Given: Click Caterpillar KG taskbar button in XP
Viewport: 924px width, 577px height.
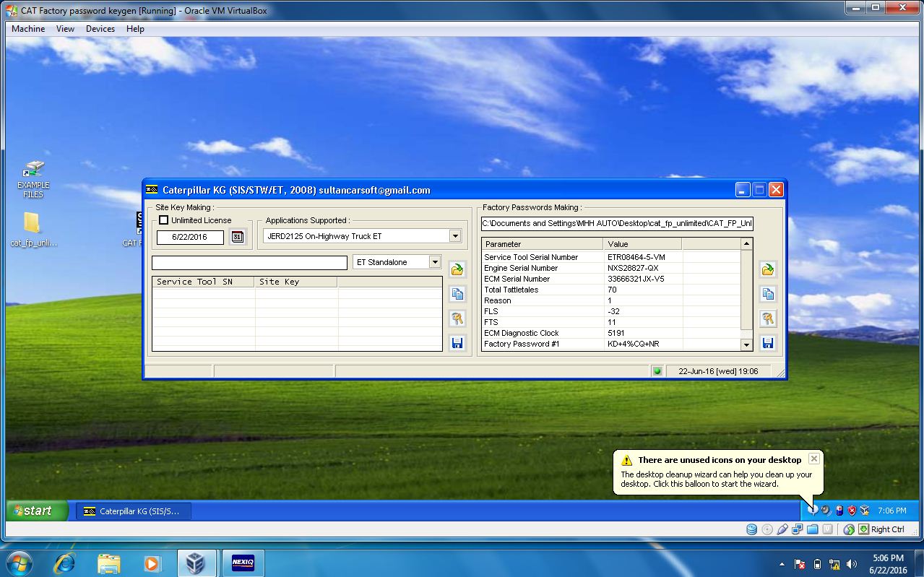Looking at the screenshot, I should pos(133,511).
